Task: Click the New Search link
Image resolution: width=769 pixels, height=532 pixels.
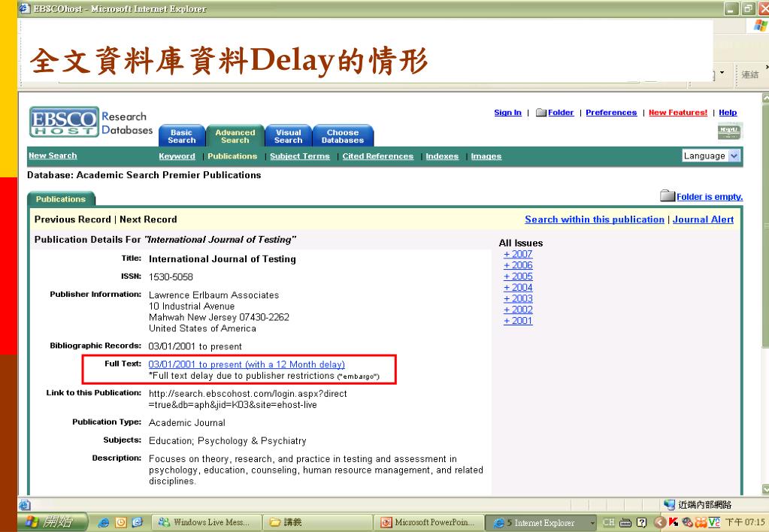Action: coord(53,156)
